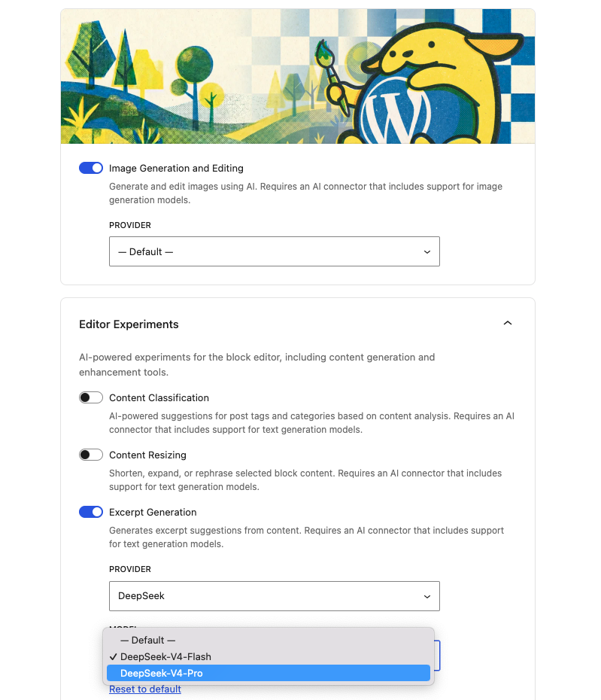Collapse Editor Experiments with the chevron-up icon

click(507, 323)
